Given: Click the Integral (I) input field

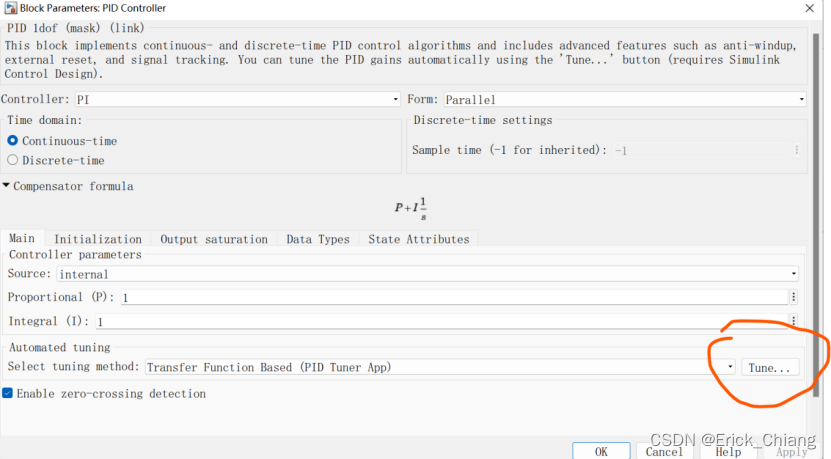Looking at the screenshot, I should click(442, 321).
